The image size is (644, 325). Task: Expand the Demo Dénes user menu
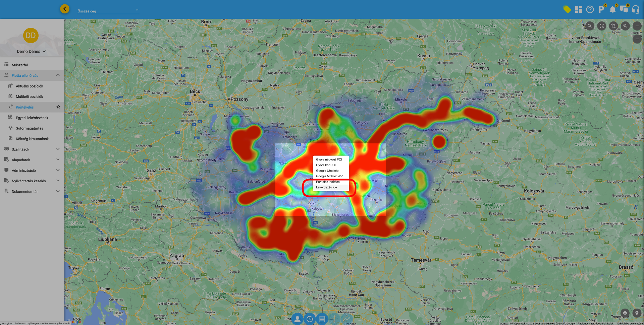coord(31,51)
